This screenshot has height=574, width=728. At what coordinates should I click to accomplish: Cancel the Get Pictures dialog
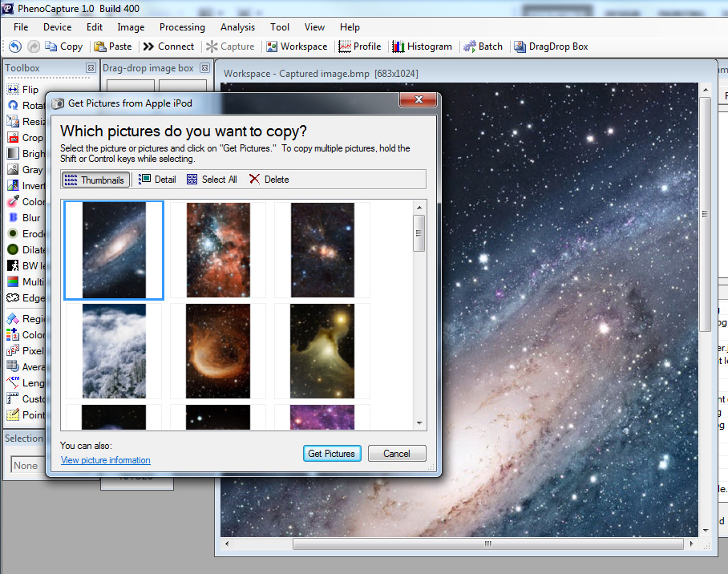coord(396,454)
